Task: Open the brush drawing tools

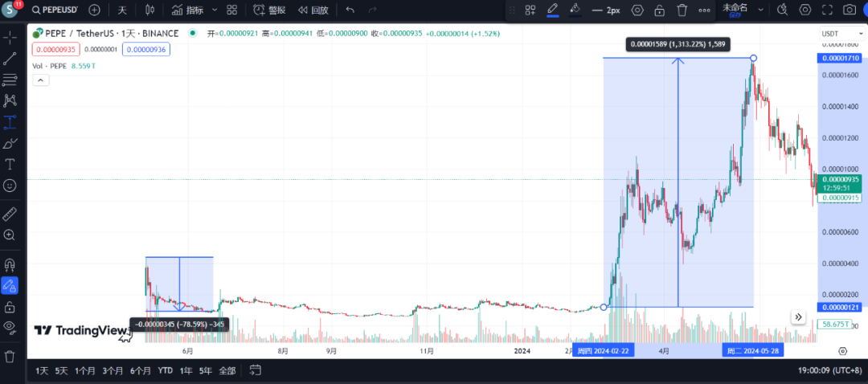Action: coord(10,143)
